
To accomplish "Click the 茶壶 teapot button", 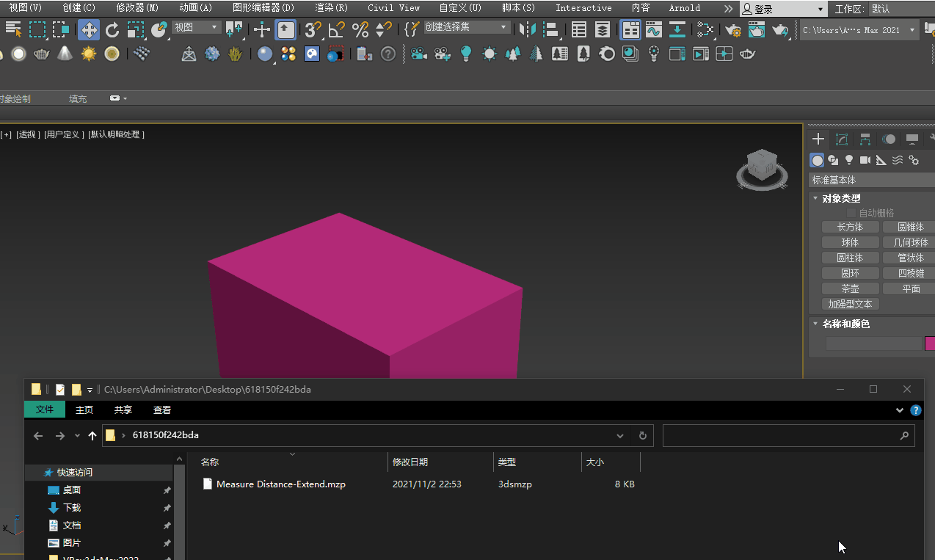I will coord(850,288).
